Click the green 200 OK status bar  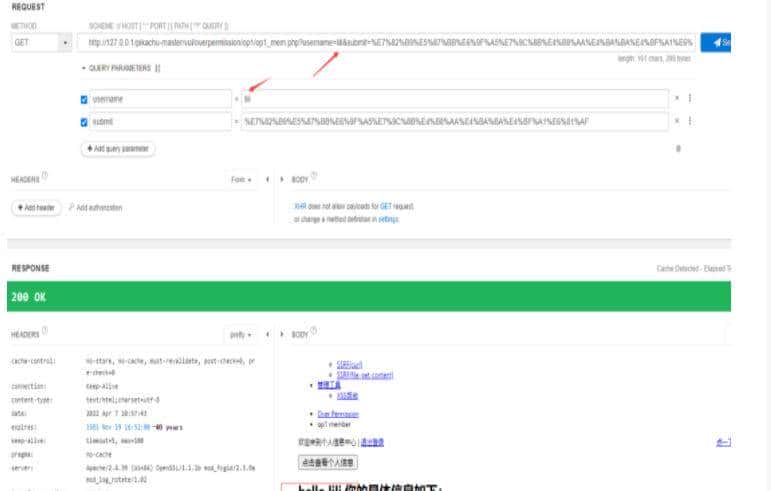[369, 296]
